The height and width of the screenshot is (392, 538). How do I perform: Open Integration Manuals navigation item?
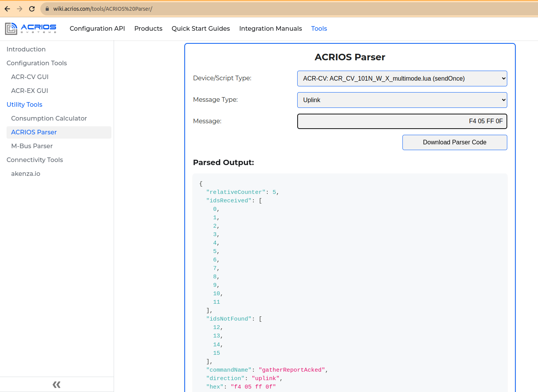click(x=270, y=28)
